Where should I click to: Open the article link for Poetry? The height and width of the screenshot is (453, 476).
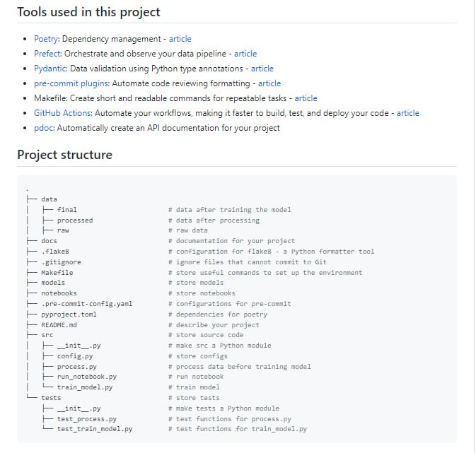pyautogui.click(x=180, y=39)
